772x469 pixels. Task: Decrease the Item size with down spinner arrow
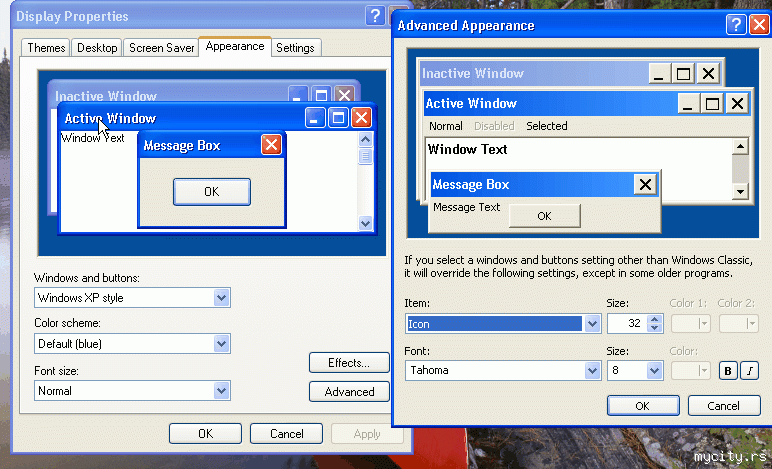pos(655,328)
